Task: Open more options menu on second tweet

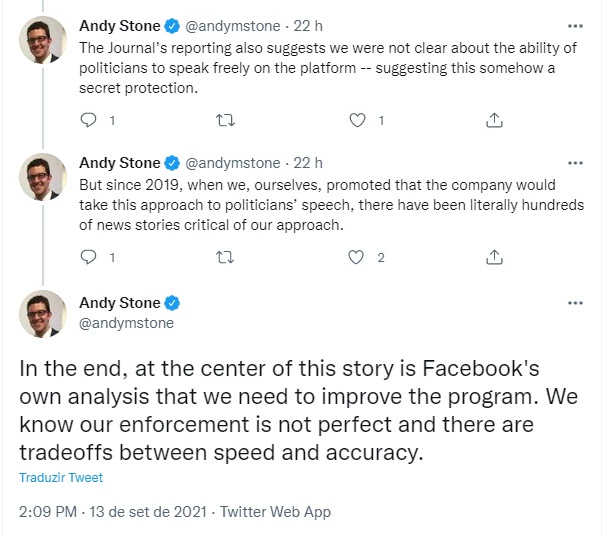Action: pyautogui.click(x=575, y=163)
